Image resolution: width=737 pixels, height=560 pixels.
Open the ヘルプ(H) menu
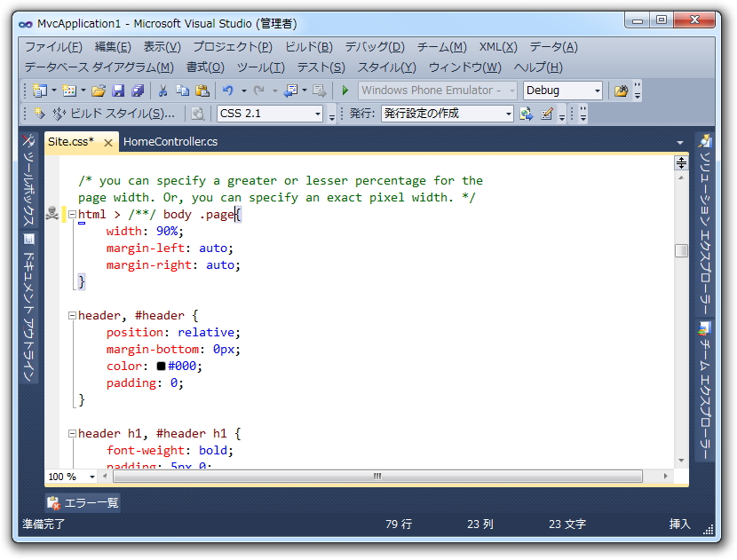pyautogui.click(x=538, y=67)
